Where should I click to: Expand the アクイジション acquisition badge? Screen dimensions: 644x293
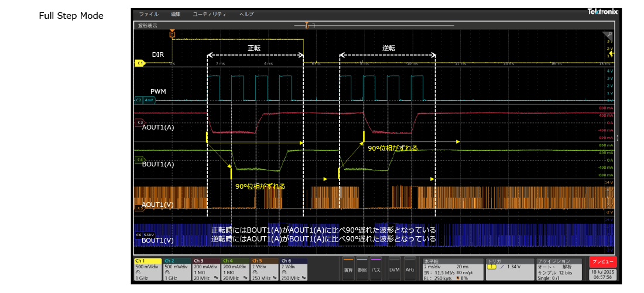pos(559,269)
